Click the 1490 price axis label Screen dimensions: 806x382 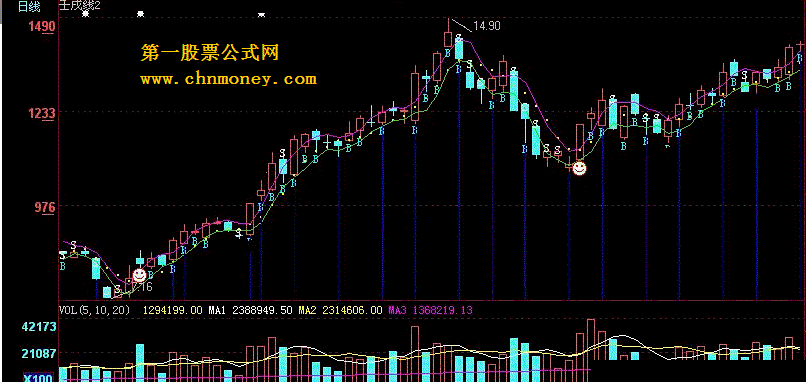43,26
